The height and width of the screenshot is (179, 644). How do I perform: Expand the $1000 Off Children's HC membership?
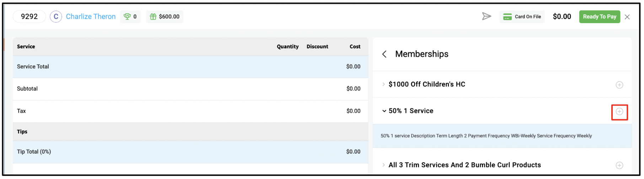click(x=383, y=84)
